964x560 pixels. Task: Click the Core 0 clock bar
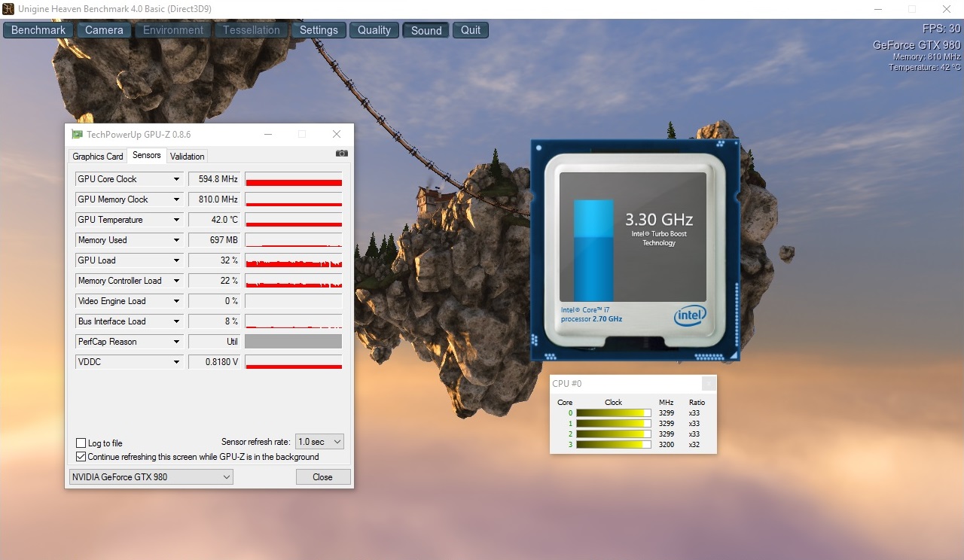(x=614, y=413)
